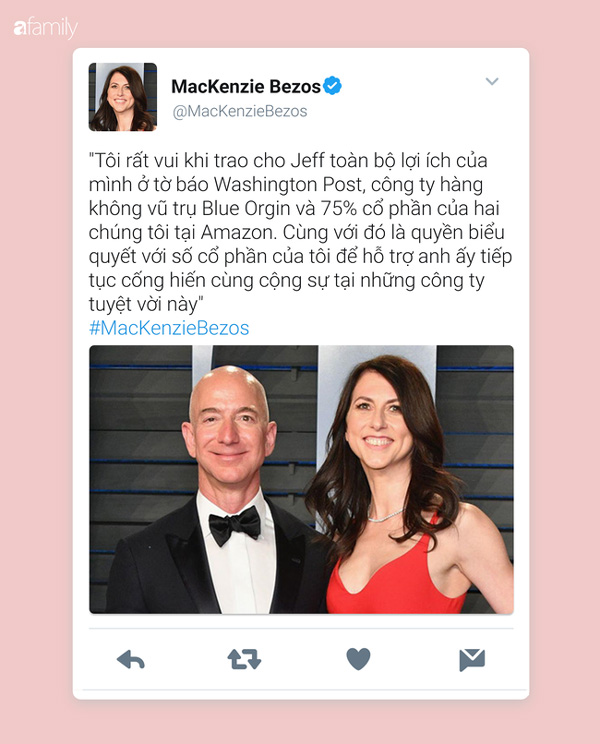Click the reply arrow icon
Screen dimensions: 600x744
point(130,660)
